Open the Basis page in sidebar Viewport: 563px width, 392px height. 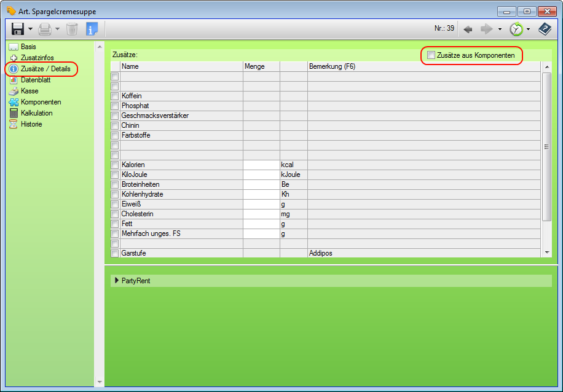tap(28, 47)
